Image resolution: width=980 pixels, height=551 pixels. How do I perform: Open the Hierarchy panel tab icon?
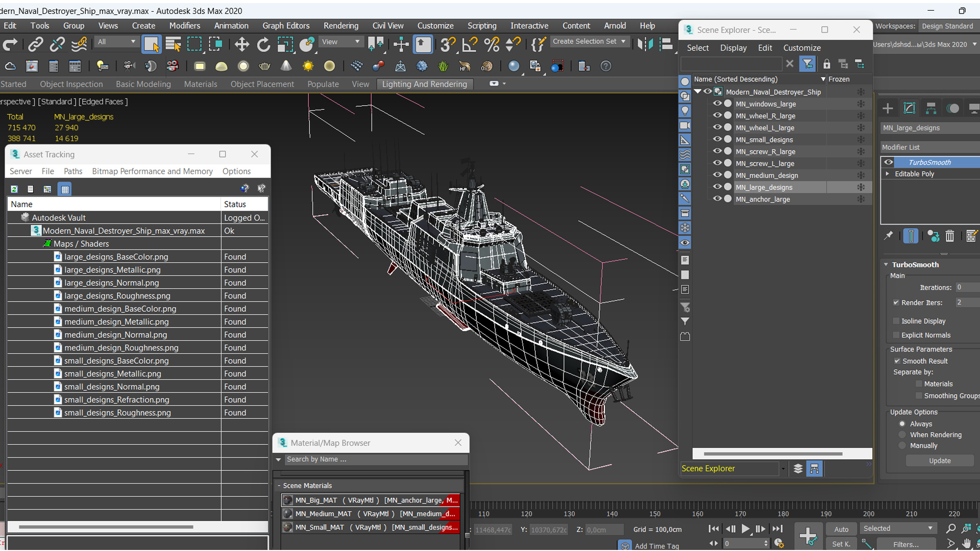coord(931,108)
